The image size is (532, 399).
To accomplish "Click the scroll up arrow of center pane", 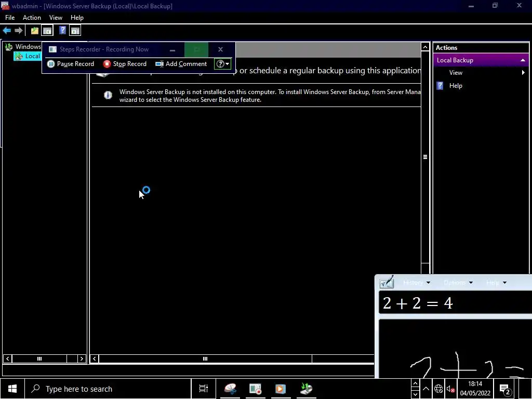I will point(425,47).
